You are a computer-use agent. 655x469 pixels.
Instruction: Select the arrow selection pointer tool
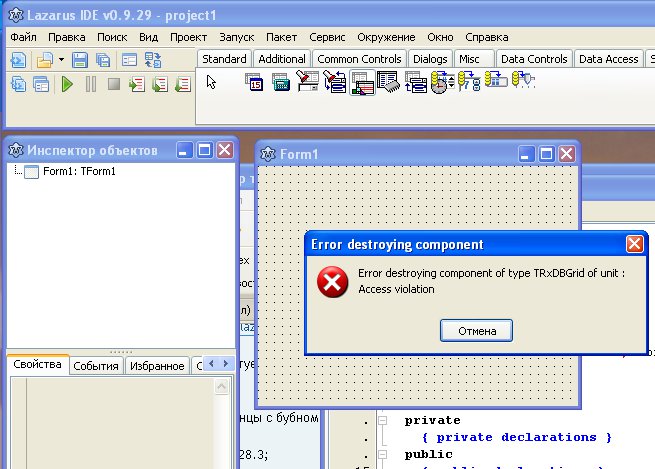pyautogui.click(x=211, y=82)
